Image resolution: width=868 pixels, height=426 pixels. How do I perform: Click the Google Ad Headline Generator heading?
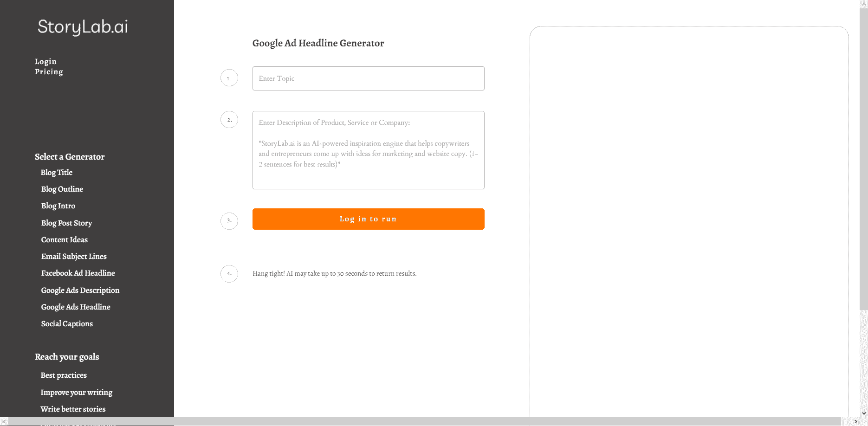pyautogui.click(x=318, y=43)
